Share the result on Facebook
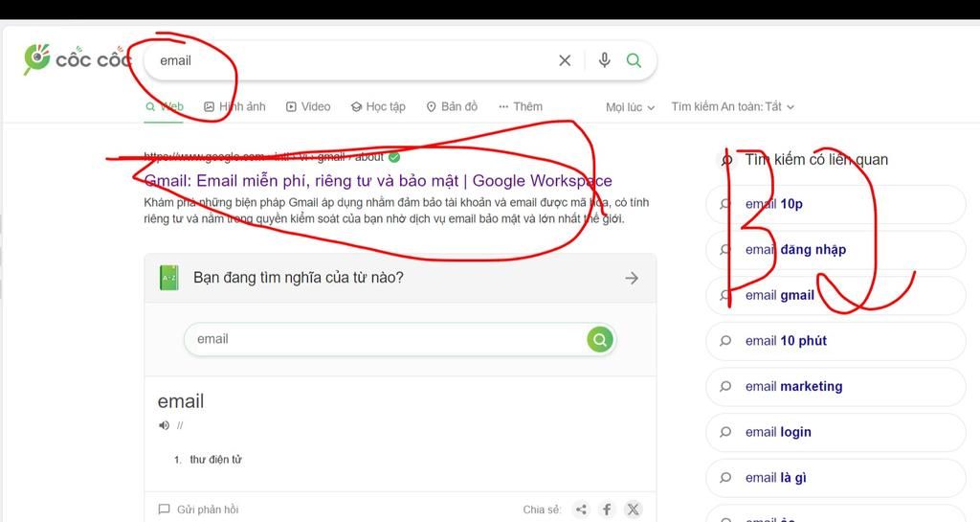This screenshot has height=522, width=980. [607, 510]
